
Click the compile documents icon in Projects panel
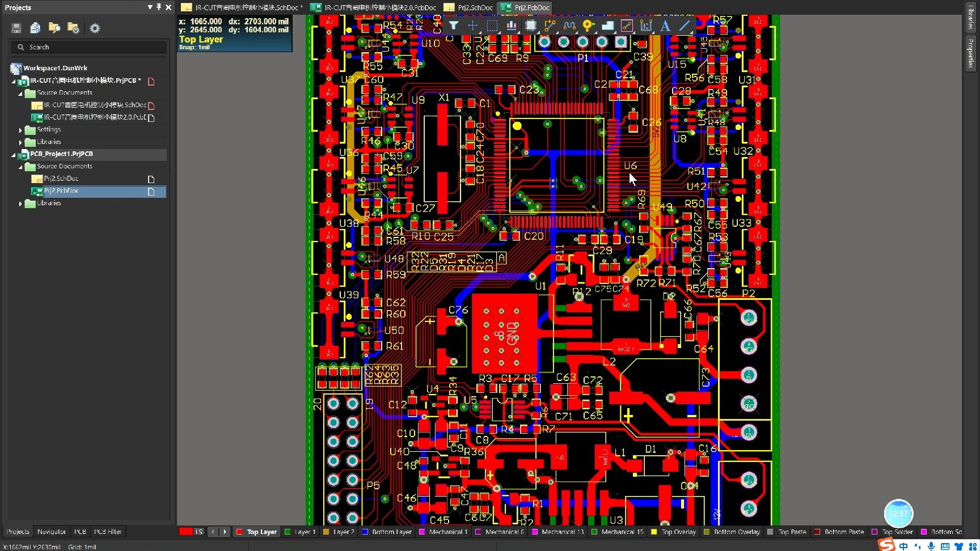click(x=35, y=28)
